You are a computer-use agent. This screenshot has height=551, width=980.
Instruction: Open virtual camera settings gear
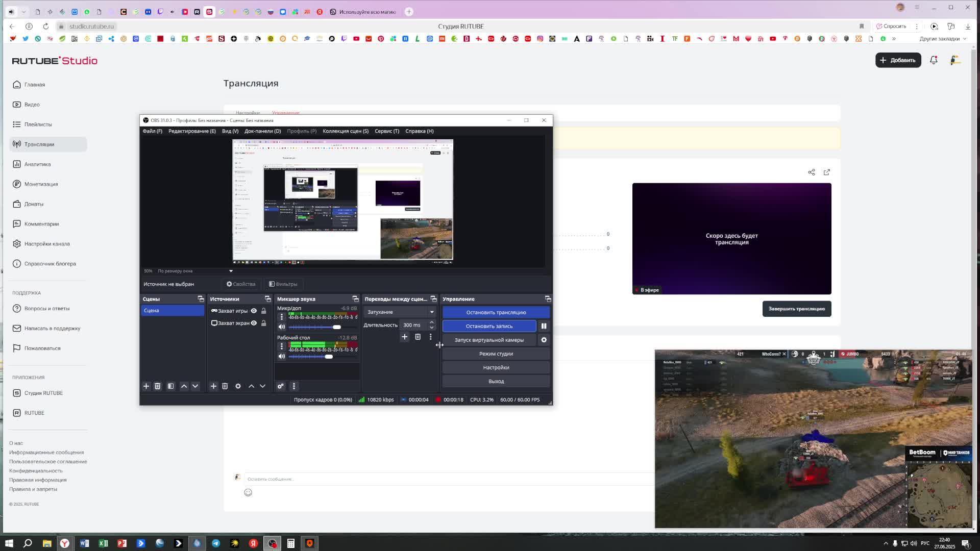coord(544,340)
